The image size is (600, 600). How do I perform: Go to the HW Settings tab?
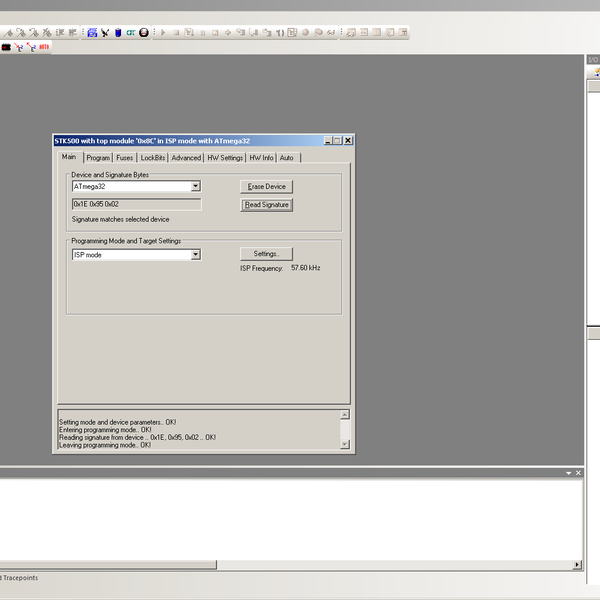click(x=225, y=158)
